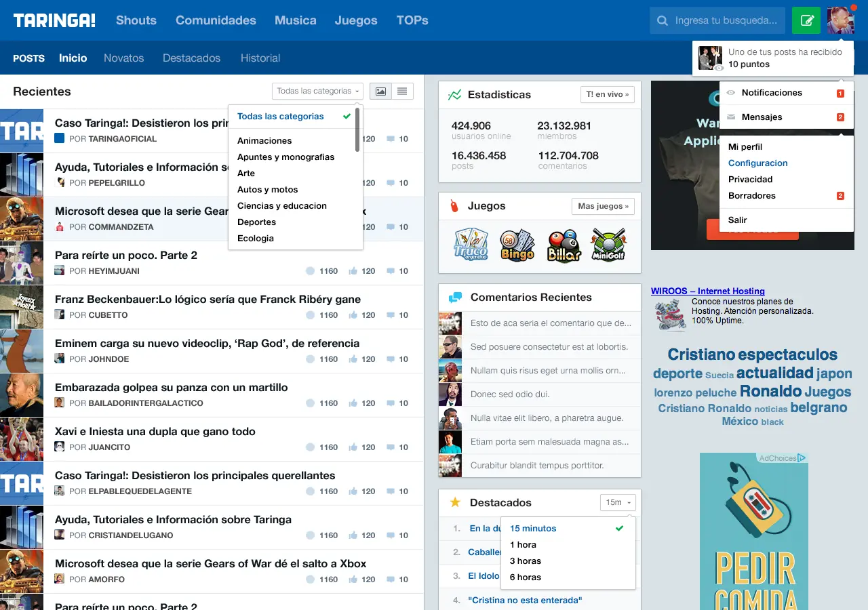Switch to compact list view

[402, 91]
